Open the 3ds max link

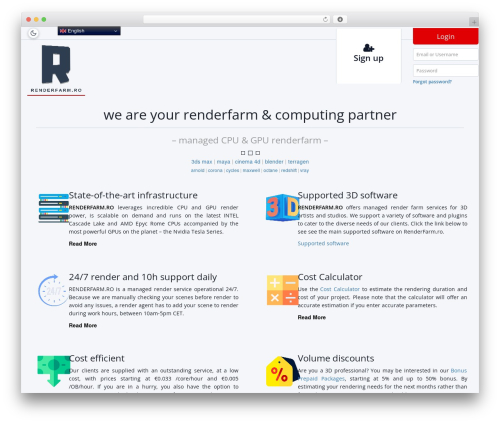point(202,162)
